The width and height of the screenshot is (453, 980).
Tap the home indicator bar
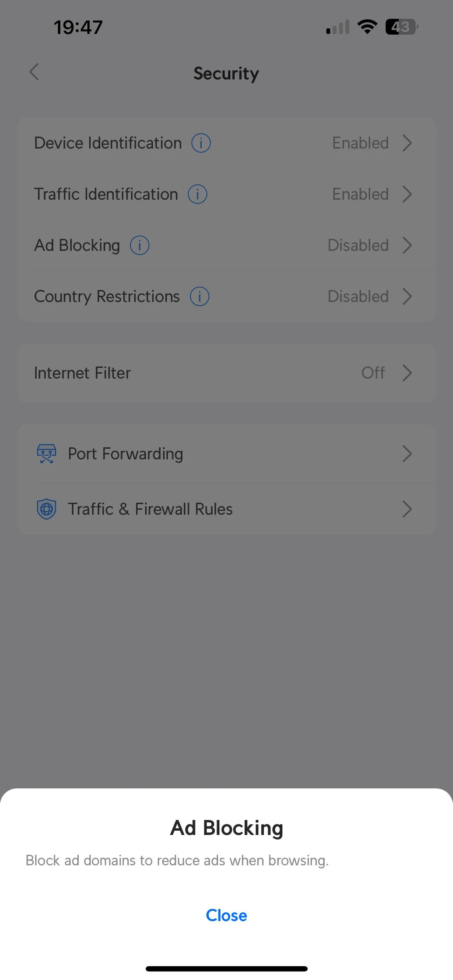coord(226,967)
